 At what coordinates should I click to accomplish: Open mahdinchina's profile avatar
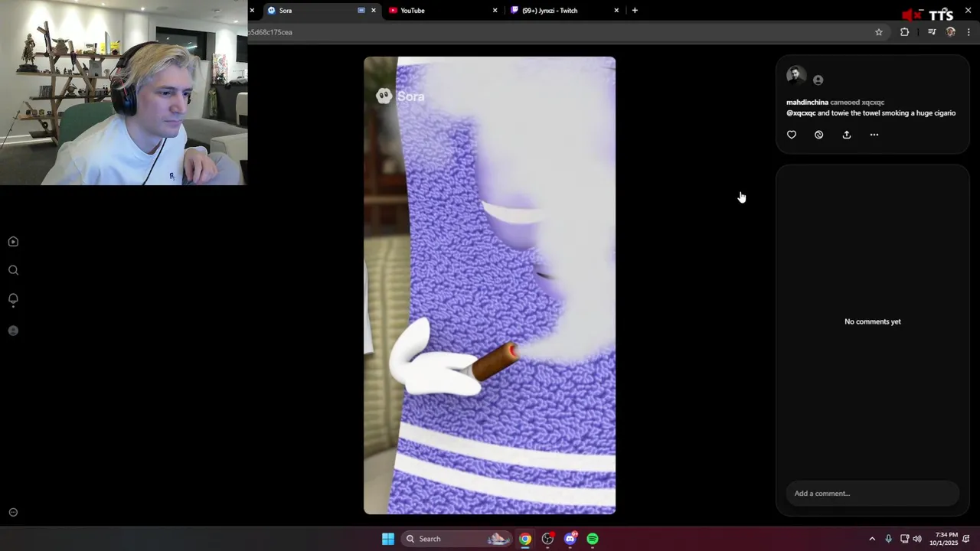pos(796,77)
